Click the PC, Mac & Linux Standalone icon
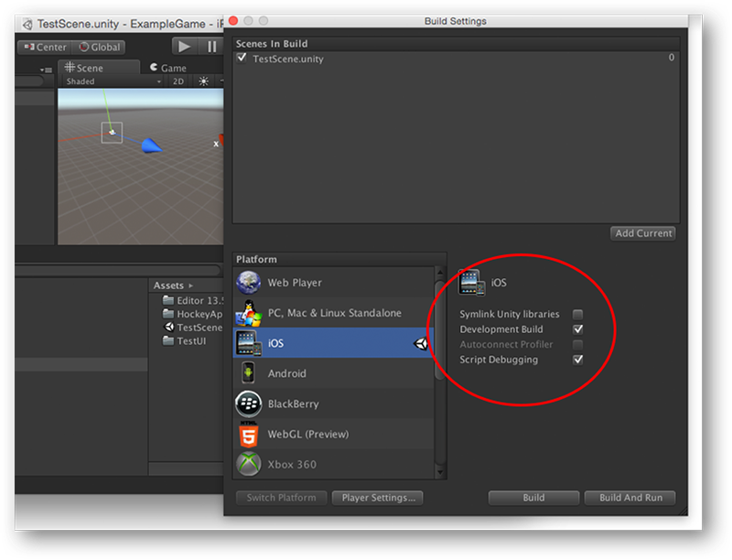 (x=248, y=313)
